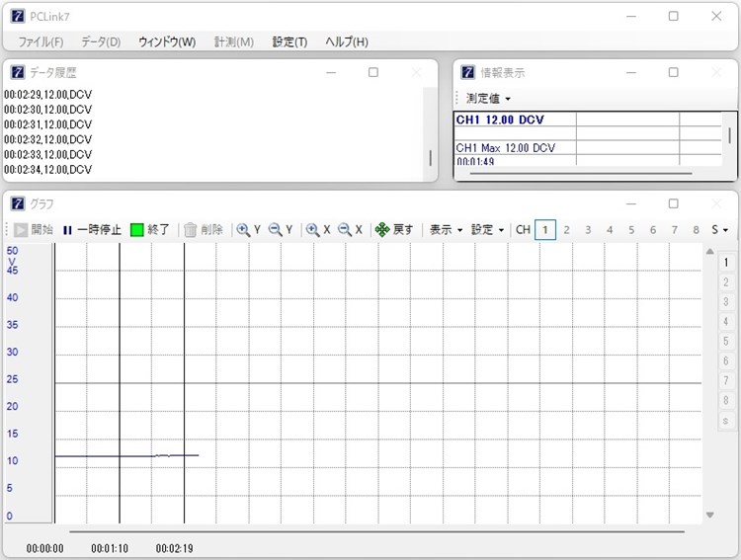The image size is (741, 560).
Task: Click the PCLink7 application logo icon
Action: click(17, 16)
